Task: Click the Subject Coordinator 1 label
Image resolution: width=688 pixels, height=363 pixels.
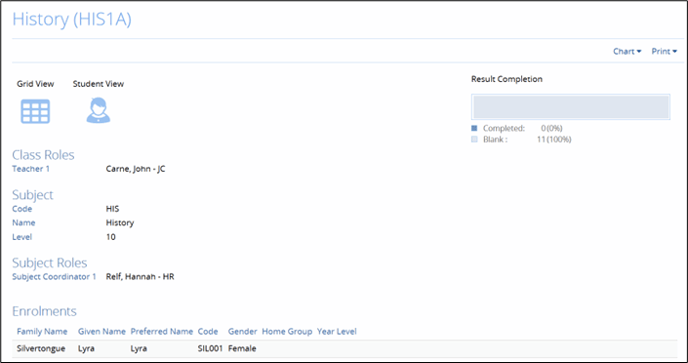Action: point(54,277)
